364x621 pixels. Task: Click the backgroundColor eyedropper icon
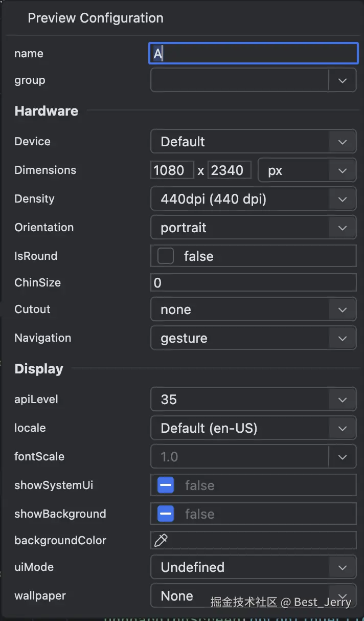[x=161, y=540]
